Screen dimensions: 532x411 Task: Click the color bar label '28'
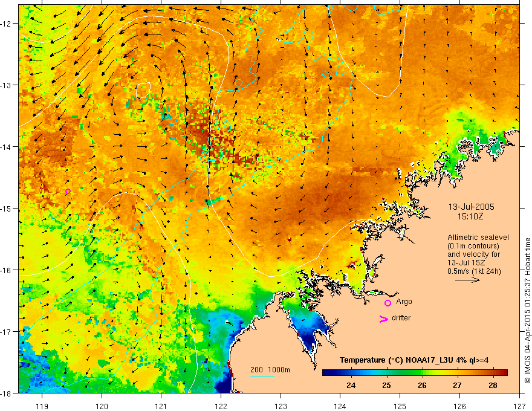coord(493,386)
